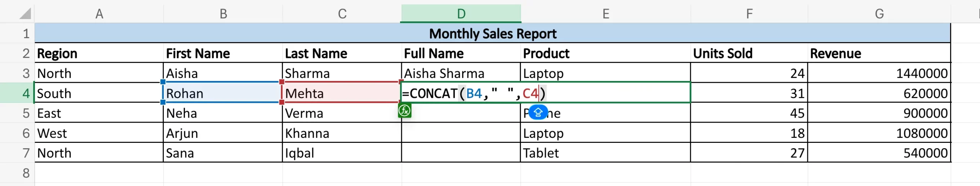The height and width of the screenshot is (186, 980).
Task: Select row 8 header
Action: [x=25, y=173]
